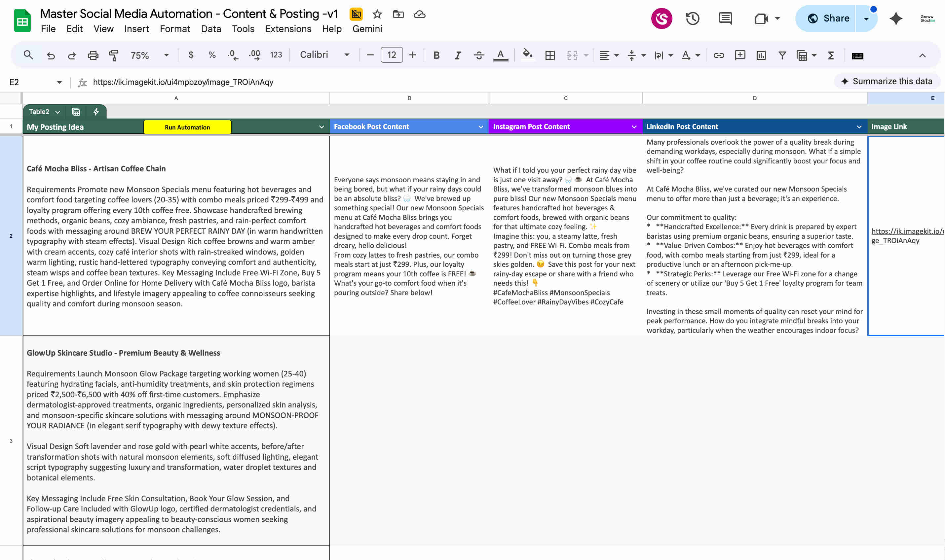Image resolution: width=945 pixels, height=560 pixels.
Task: Open the Extensions menu
Action: tap(288, 29)
